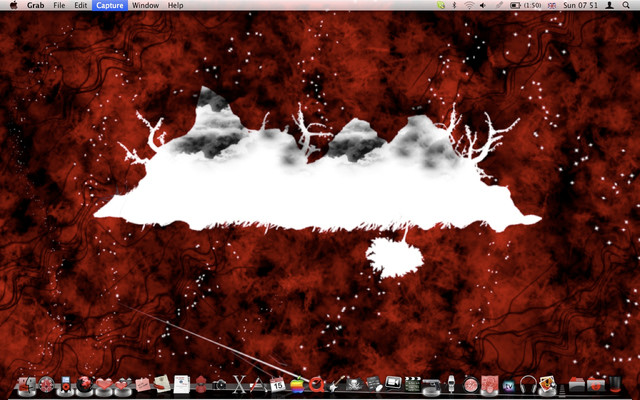Viewport: 640px width, 400px height.
Task: Open the photo cards icon in Dock
Action: coord(547,384)
